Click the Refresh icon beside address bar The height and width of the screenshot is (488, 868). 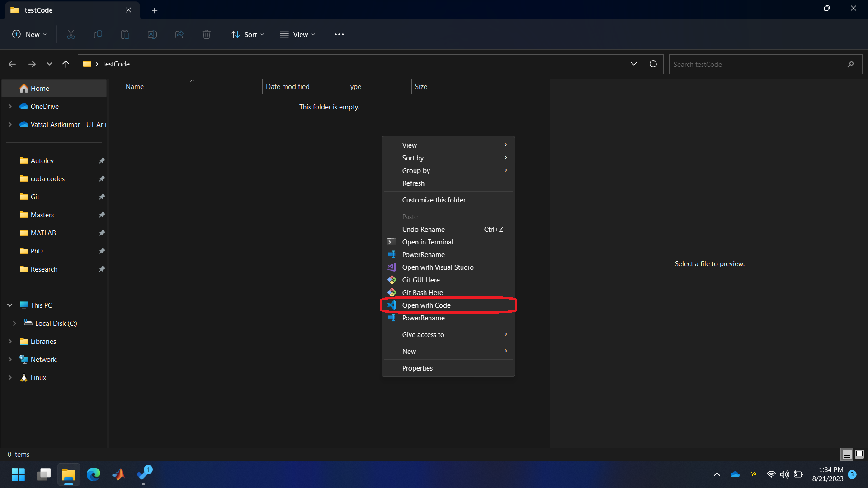coord(653,64)
